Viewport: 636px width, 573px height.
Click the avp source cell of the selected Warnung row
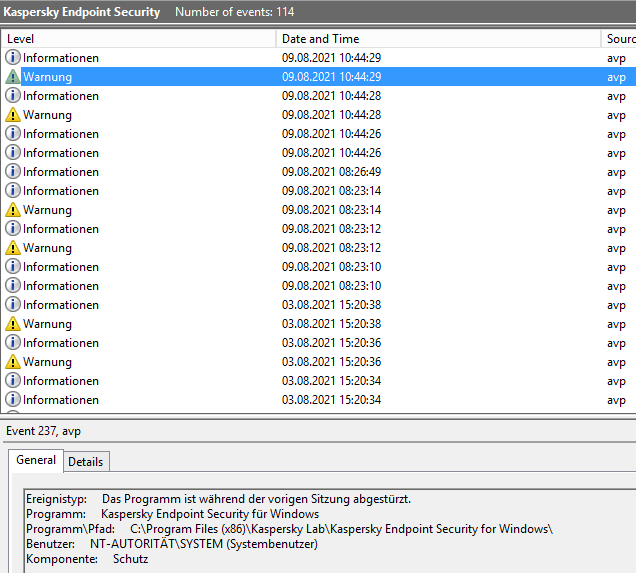pyautogui.click(x=616, y=77)
